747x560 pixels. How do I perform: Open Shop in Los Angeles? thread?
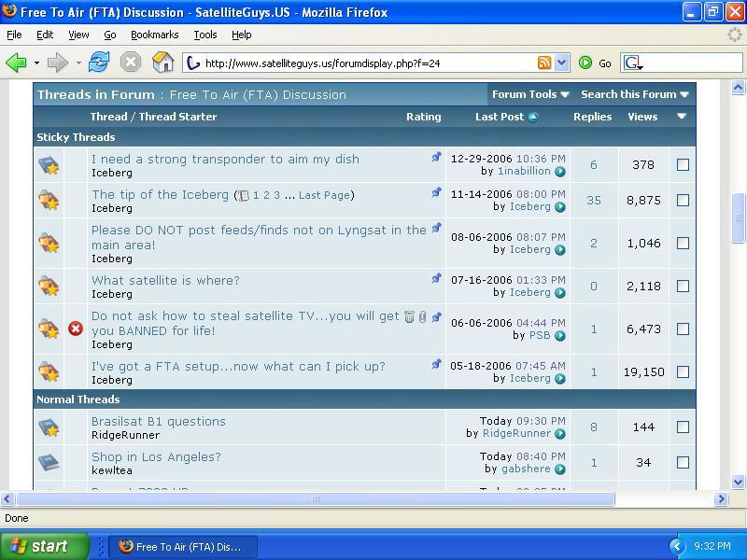(x=156, y=457)
